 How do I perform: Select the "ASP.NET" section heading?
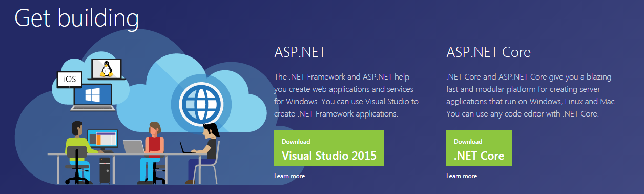coord(300,52)
